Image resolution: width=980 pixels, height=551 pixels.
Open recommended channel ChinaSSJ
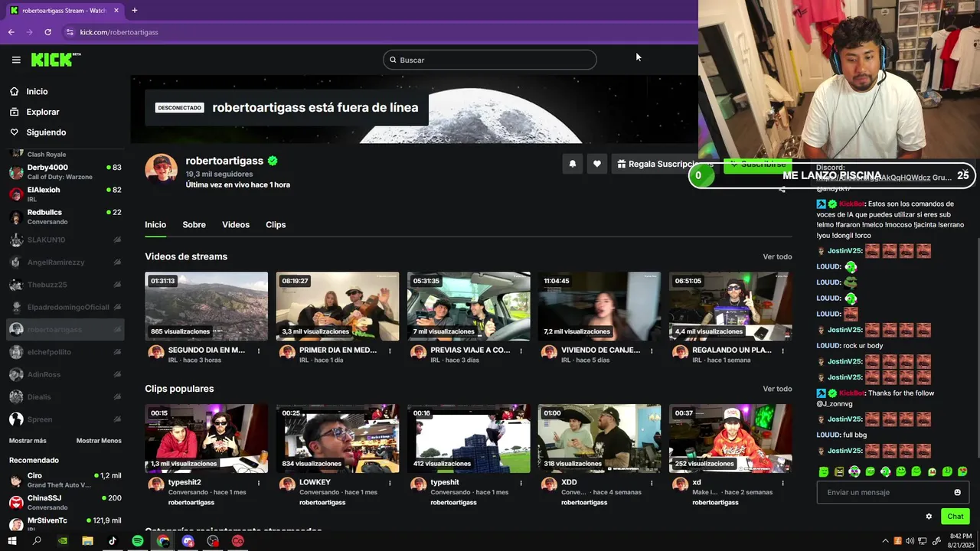point(65,502)
